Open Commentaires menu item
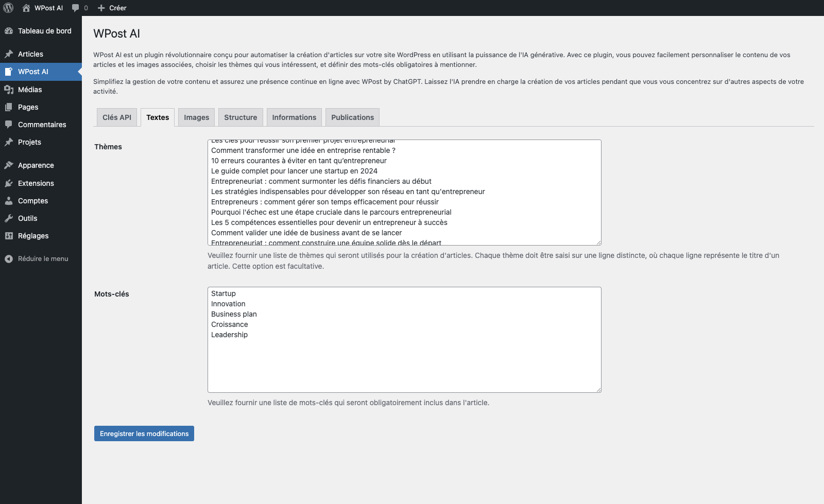This screenshot has width=824, height=504. pos(41,125)
